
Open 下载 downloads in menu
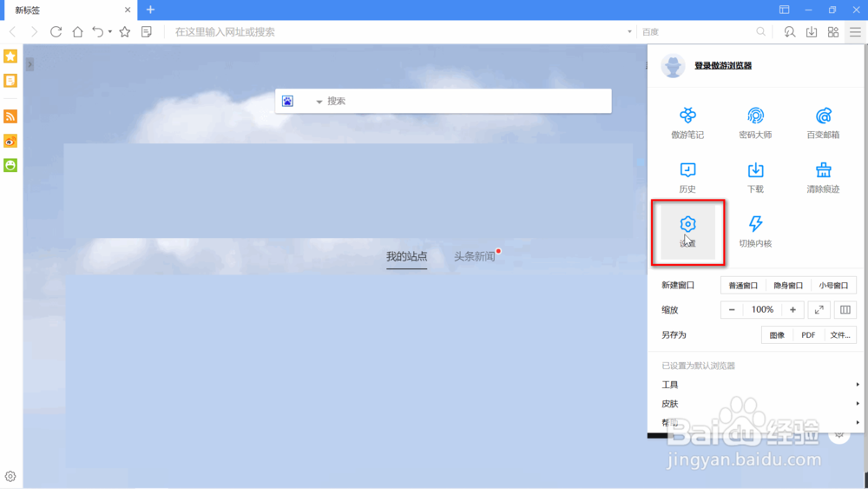pyautogui.click(x=755, y=177)
